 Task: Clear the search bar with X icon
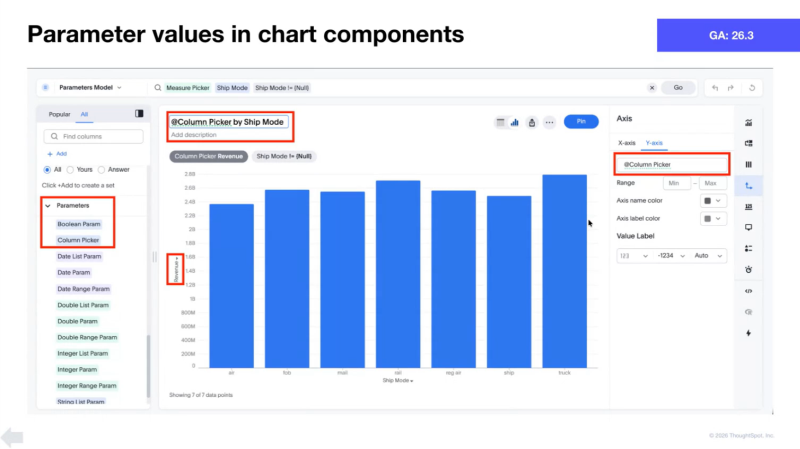pos(652,88)
